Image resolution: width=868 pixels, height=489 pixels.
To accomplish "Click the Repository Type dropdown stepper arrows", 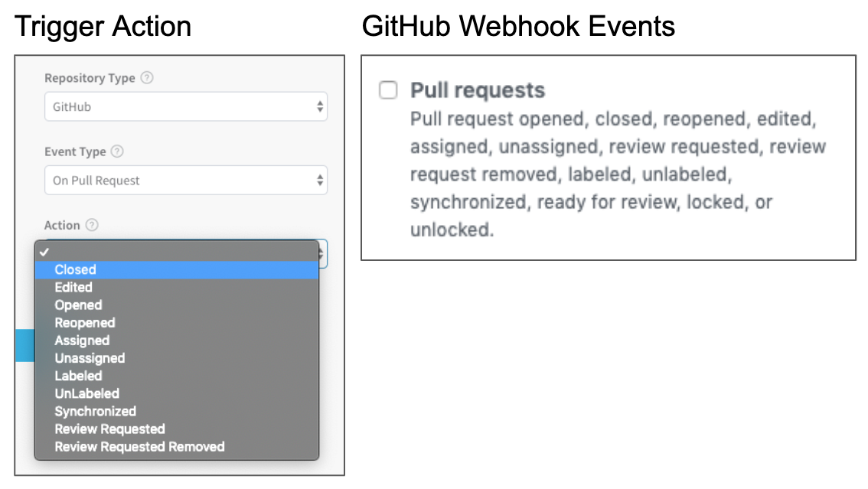I will click(320, 107).
